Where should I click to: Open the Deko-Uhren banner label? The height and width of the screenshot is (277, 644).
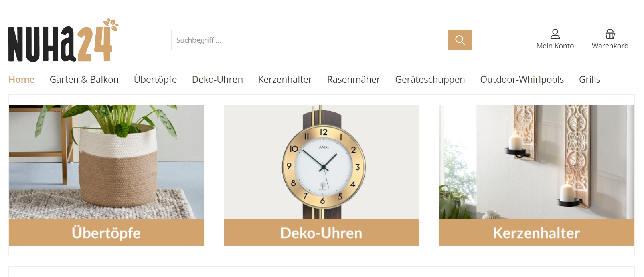pyautogui.click(x=322, y=233)
